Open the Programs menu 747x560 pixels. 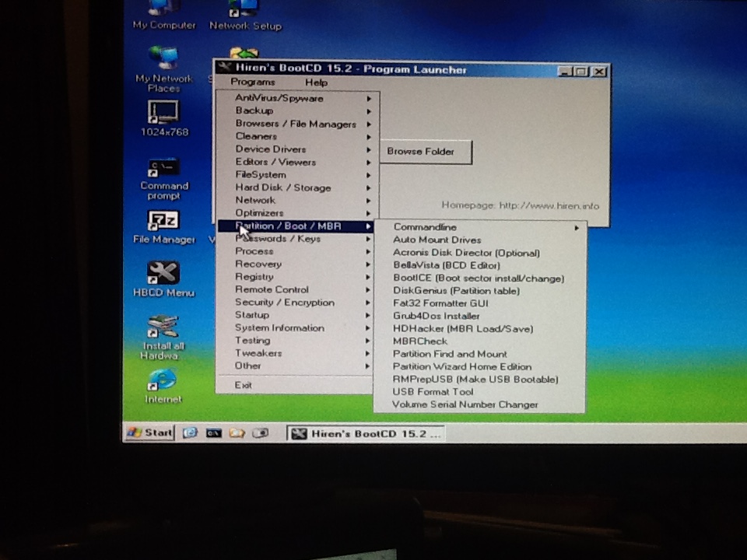point(252,82)
